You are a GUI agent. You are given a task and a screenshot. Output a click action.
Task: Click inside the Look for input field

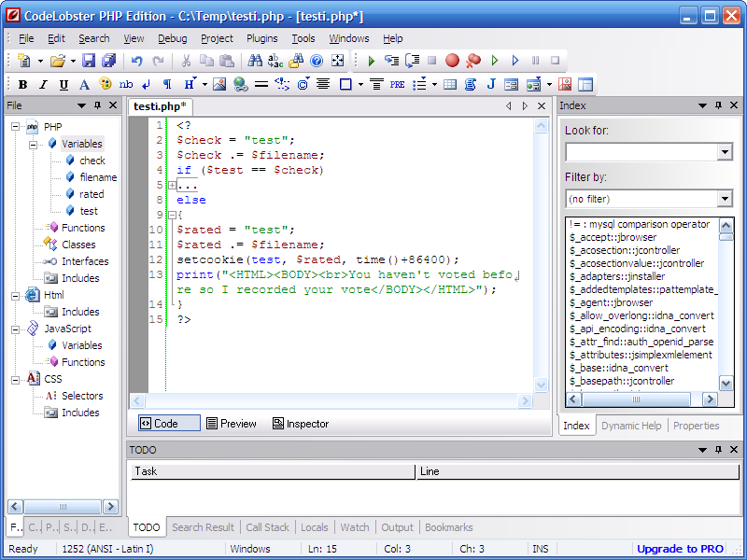point(641,152)
